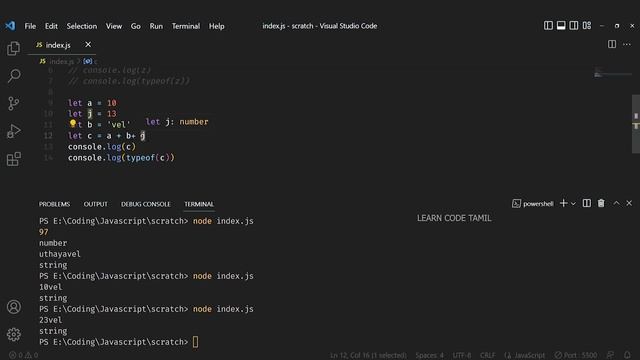Close the index.js editor tab
This screenshot has height=360, width=640.
pos(88,44)
